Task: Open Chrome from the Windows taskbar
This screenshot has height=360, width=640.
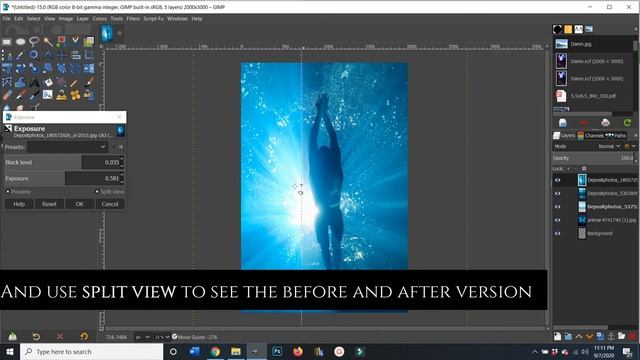Action: point(216,351)
